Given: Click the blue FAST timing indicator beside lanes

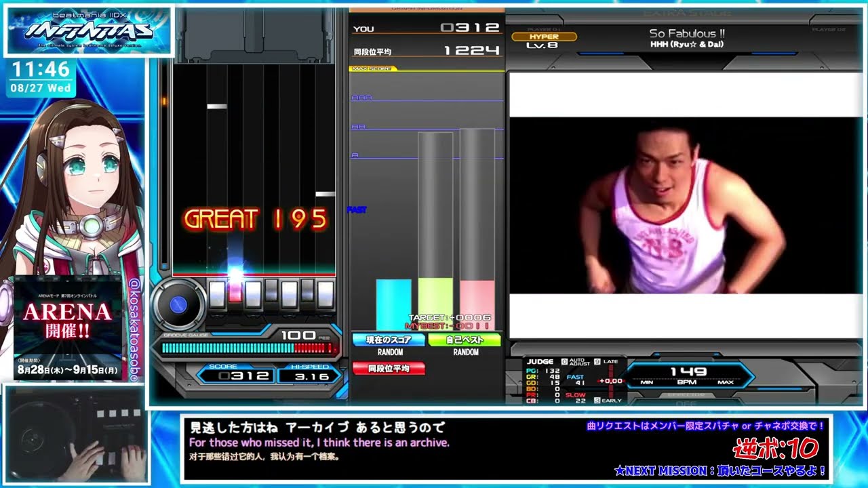Looking at the screenshot, I should [357, 210].
